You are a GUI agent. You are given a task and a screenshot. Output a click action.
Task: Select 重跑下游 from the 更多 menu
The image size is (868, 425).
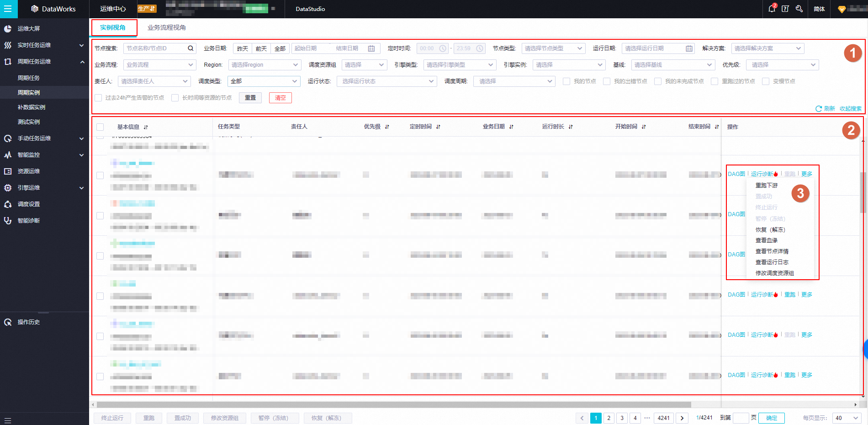coord(767,186)
